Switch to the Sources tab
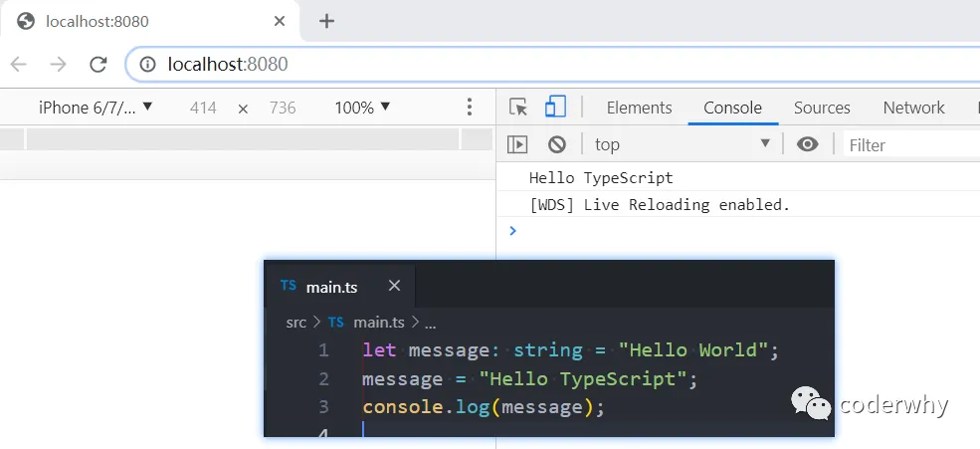980x449 pixels. [x=822, y=108]
